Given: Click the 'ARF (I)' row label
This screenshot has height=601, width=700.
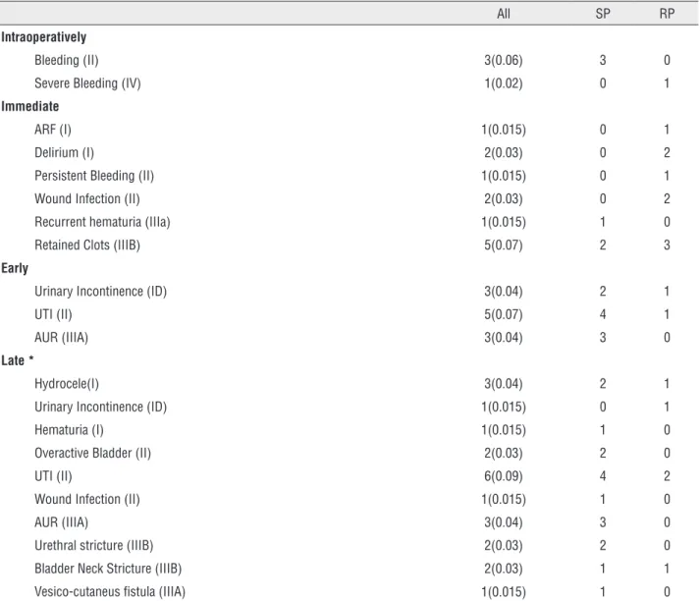Looking at the screenshot, I should click(x=53, y=130).
